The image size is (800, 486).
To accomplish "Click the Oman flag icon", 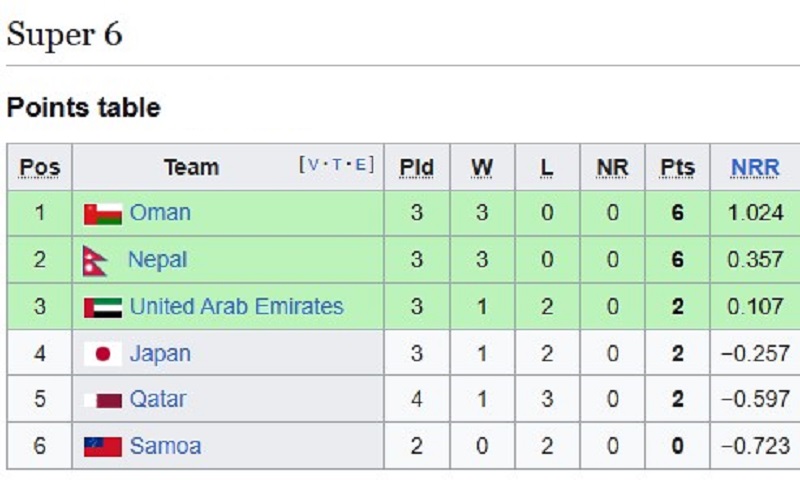I will pyautogui.click(x=103, y=214).
